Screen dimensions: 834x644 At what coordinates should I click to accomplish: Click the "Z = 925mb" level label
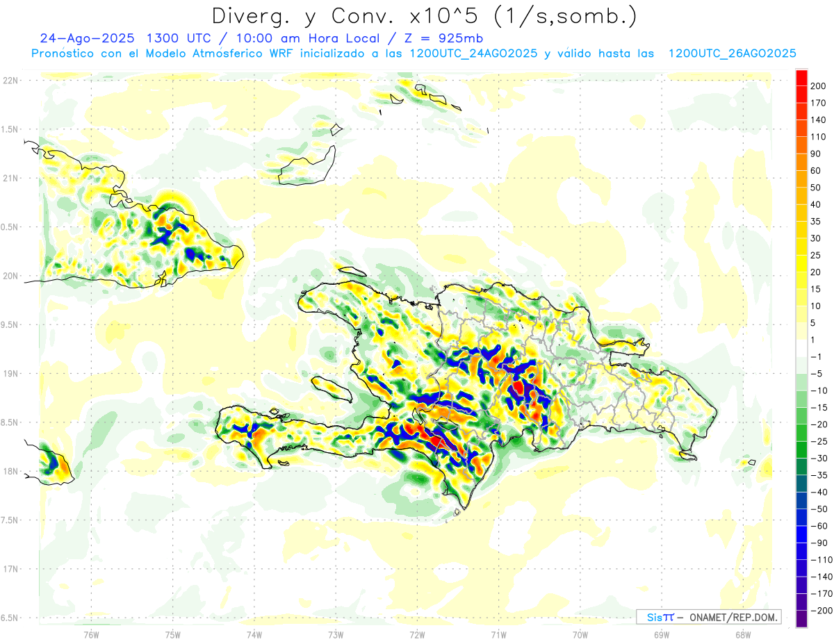(x=445, y=38)
